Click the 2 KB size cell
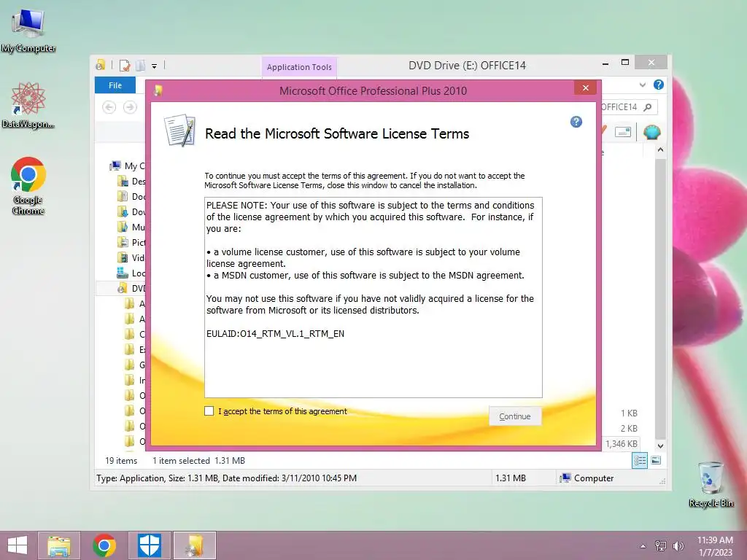 (x=629, y=429)
